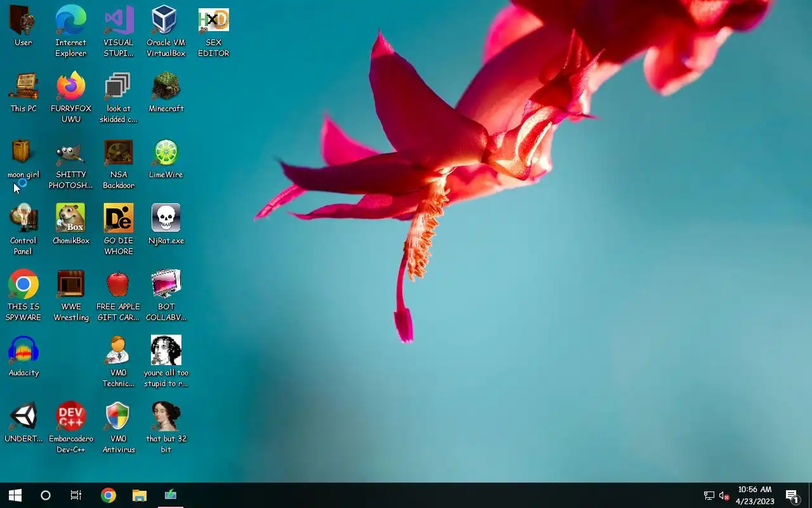Select the Oracle VM VirtualBox shortcut
The width and height of the screenshot is (812, 508).
click(166, 32)
